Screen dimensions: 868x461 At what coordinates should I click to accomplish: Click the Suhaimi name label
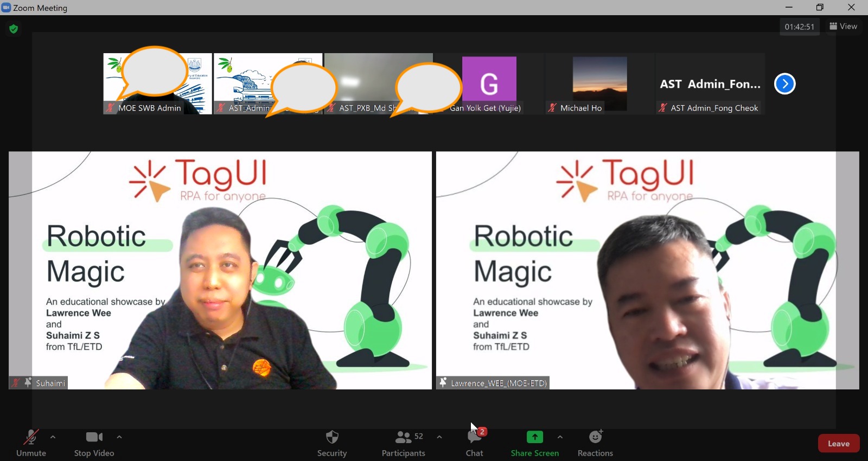click(50, 383)
